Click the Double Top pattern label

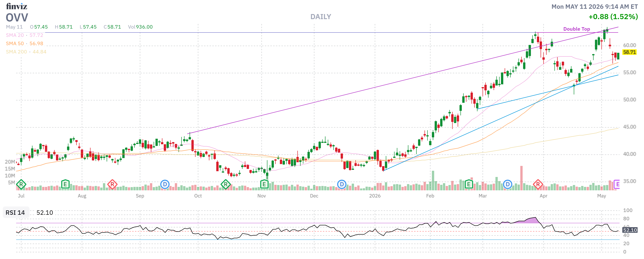[577, 29]
